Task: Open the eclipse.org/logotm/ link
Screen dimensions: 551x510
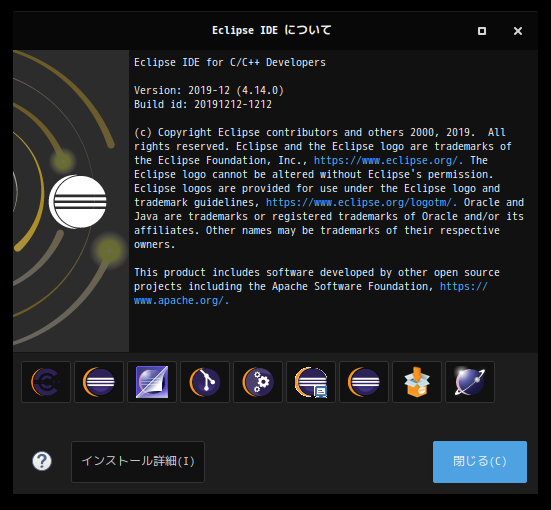Action: click(361, 203)
